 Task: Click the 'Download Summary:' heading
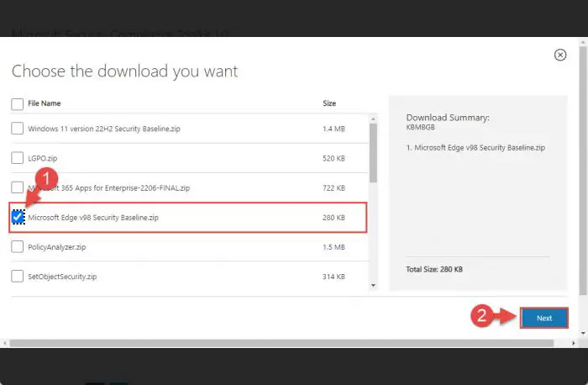point(448,118)
